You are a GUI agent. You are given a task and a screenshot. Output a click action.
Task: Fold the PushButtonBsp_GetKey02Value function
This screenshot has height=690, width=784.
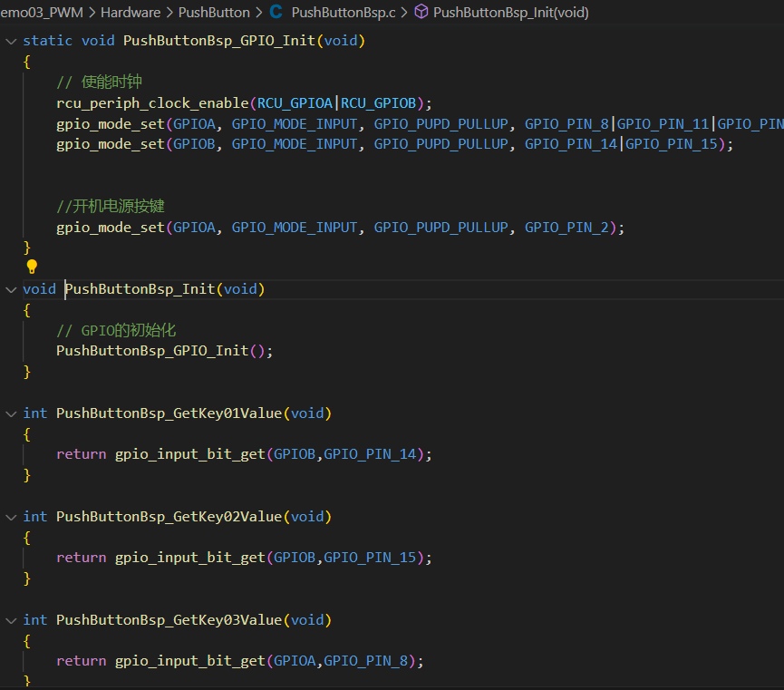11,517
